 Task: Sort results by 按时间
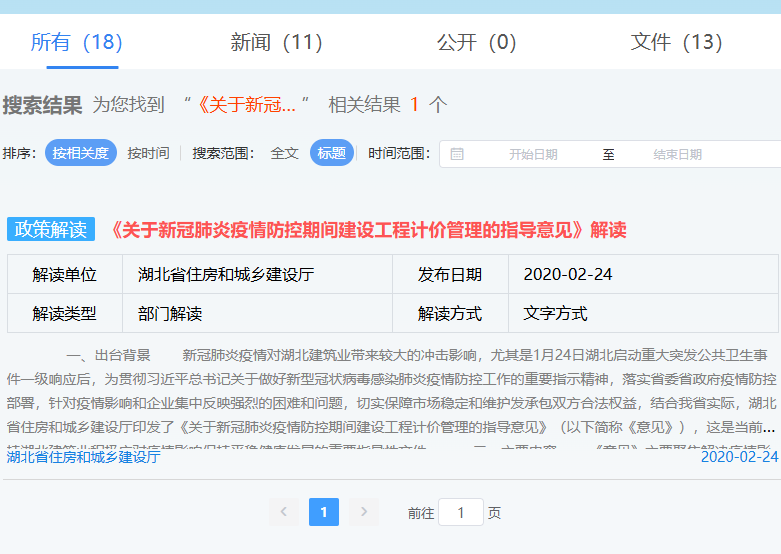[x=148, y=153]
